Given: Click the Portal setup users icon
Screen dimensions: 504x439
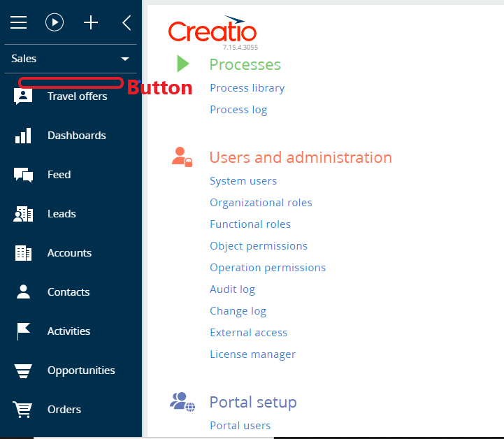Looking at the screenshot, I should 182,402.
